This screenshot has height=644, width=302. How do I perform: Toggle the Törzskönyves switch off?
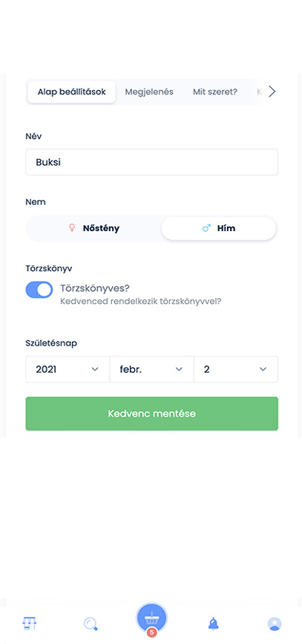(39, 290)
